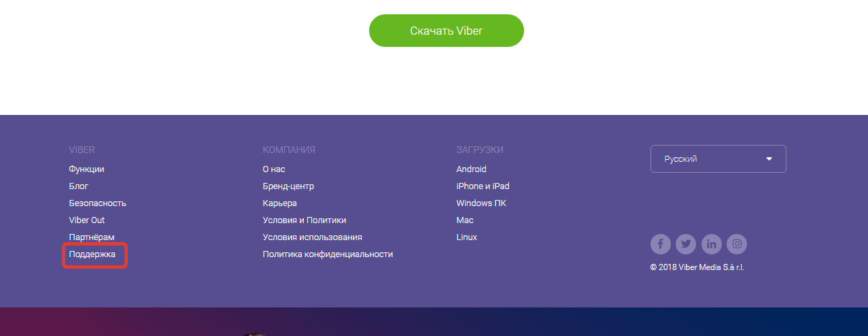Go to the Функции link
Screen dimensions: 868x336
coord(86,169)
